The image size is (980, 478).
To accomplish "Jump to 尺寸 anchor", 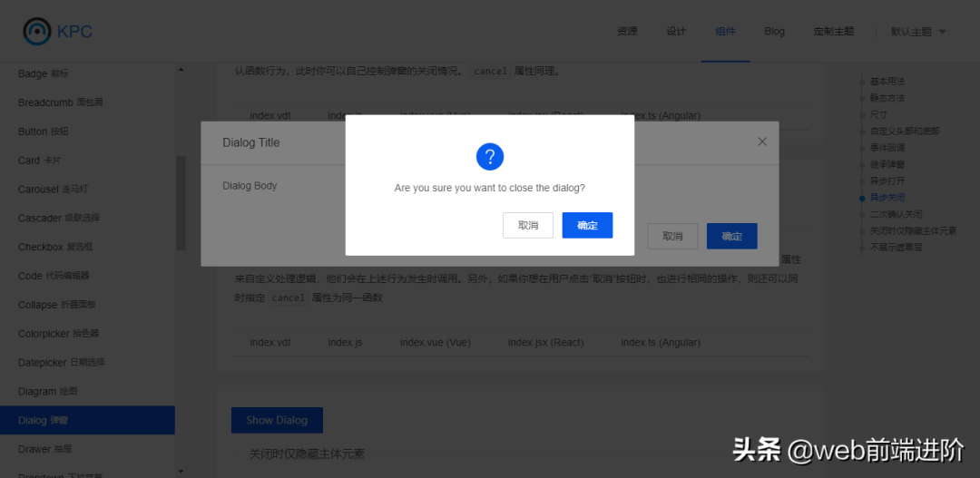I will [x=878, y=115].
